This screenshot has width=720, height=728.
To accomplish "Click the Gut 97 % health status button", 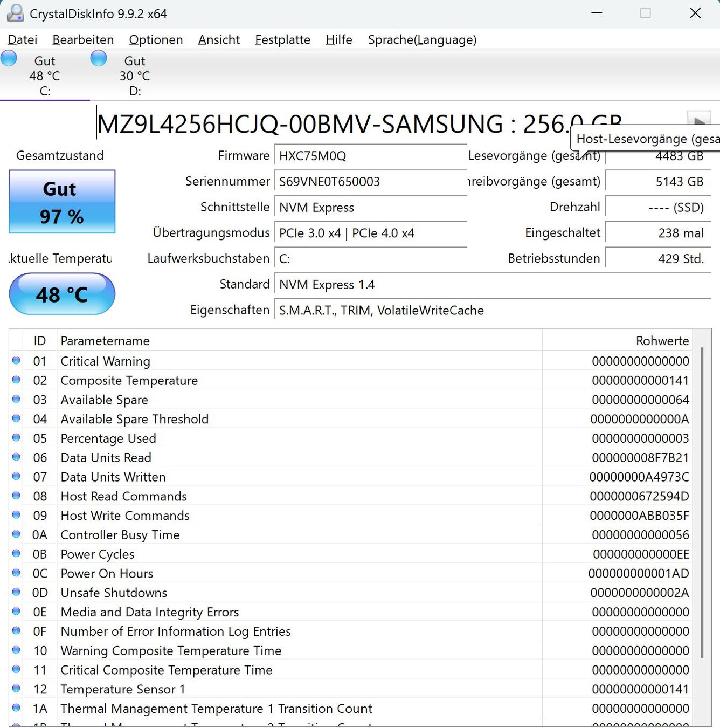I will (x=62, y=202).
